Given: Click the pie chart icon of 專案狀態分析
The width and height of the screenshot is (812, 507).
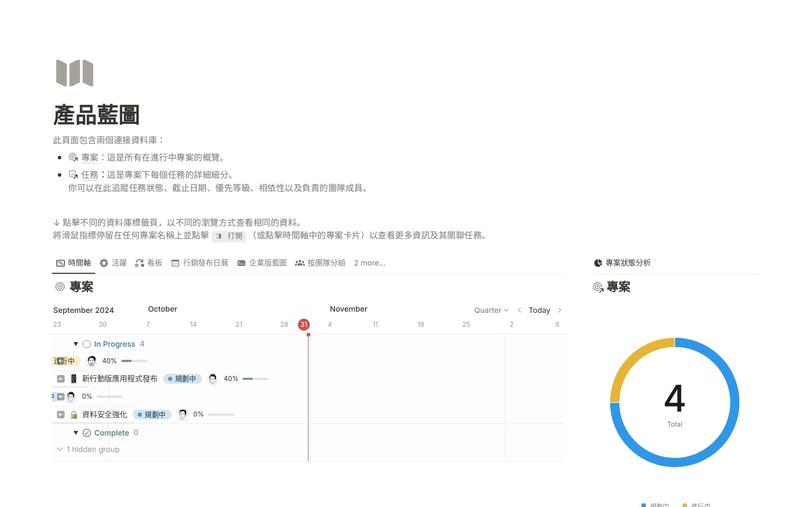Looking at the screenshot, I should click(598, 263).
